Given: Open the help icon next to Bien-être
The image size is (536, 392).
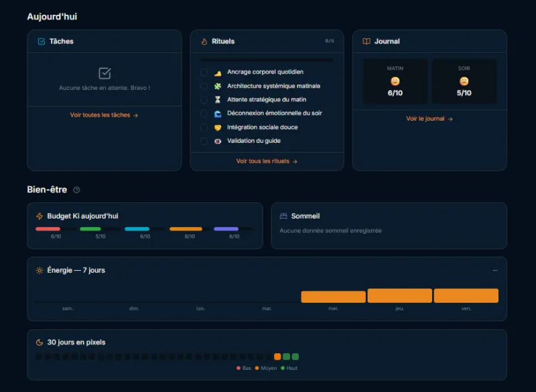Looking at the screenshot, I should [x=76, y=190].
